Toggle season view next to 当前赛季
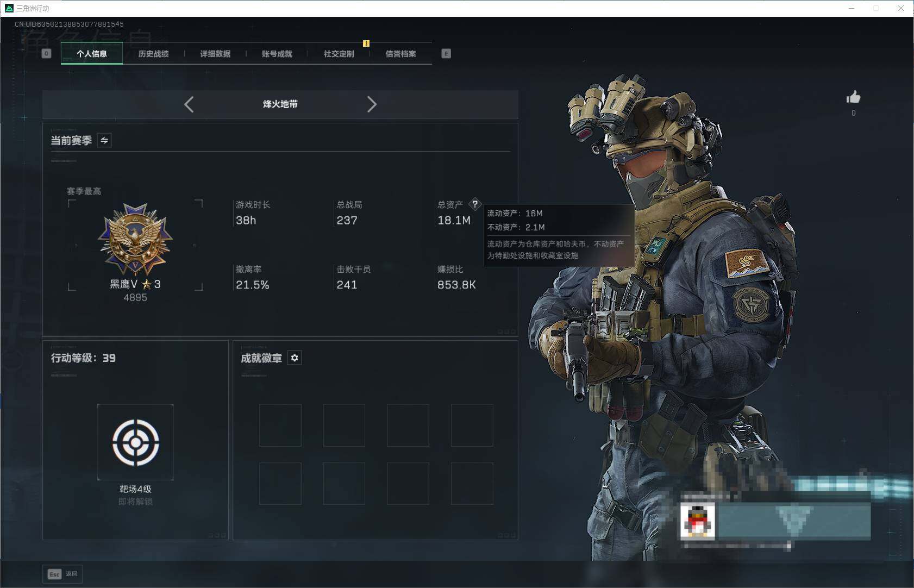The image size is (914, 588). 104,140
